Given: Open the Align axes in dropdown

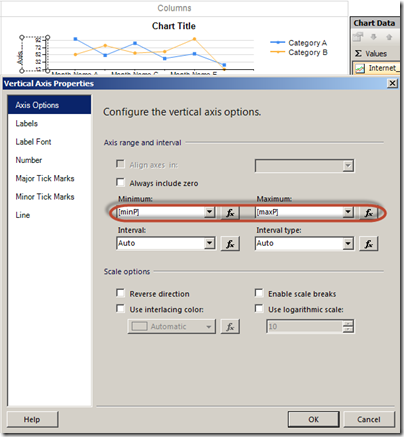Looking at the screenshot, I should pyautogui.click(x=348, y=166).
